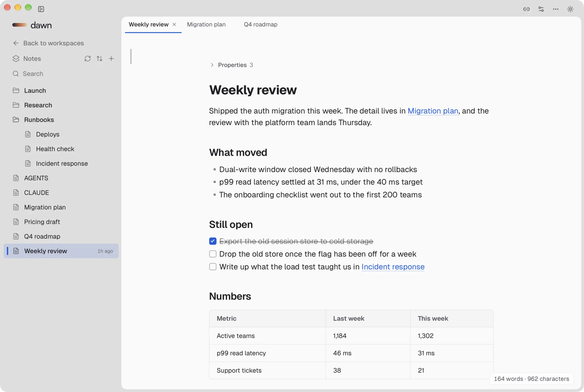Screen dimensions: 584x392
Task: Copy note link via chain icon
Action: (x=526, y=9)
